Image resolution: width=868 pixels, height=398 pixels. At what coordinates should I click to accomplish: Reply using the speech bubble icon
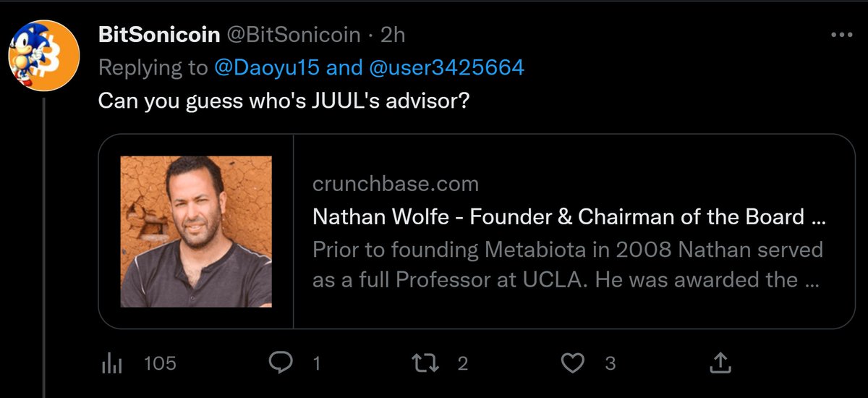(x=281, y=363)
